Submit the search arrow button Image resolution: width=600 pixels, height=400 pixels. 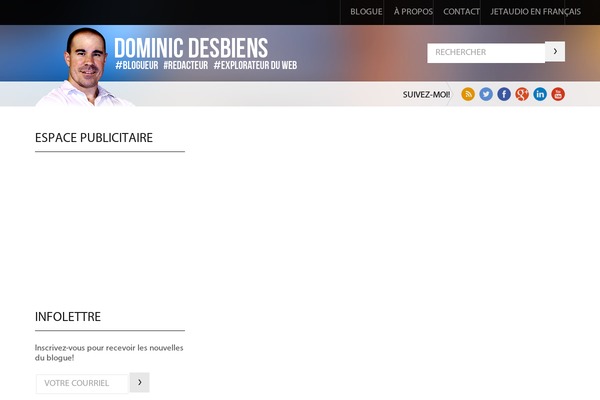pos(555,51)
